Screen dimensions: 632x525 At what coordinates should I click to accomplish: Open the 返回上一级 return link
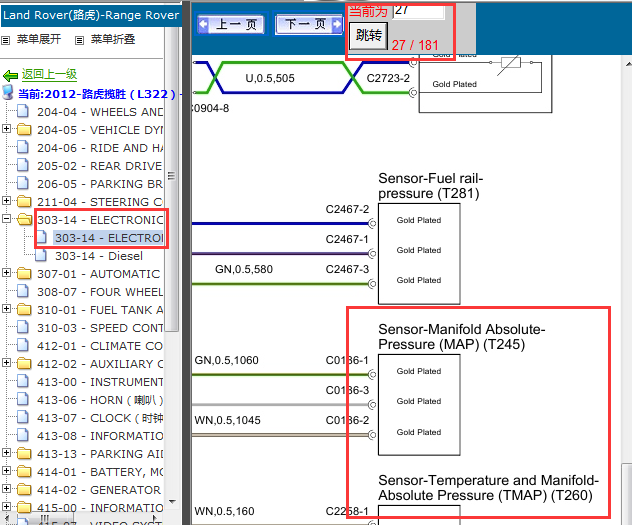click(x=49, y=75)
